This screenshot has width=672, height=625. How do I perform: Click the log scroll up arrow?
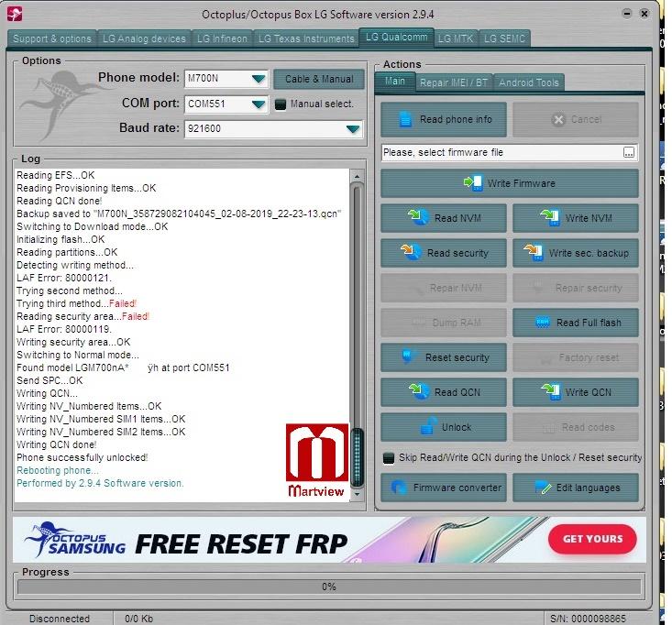357,176
